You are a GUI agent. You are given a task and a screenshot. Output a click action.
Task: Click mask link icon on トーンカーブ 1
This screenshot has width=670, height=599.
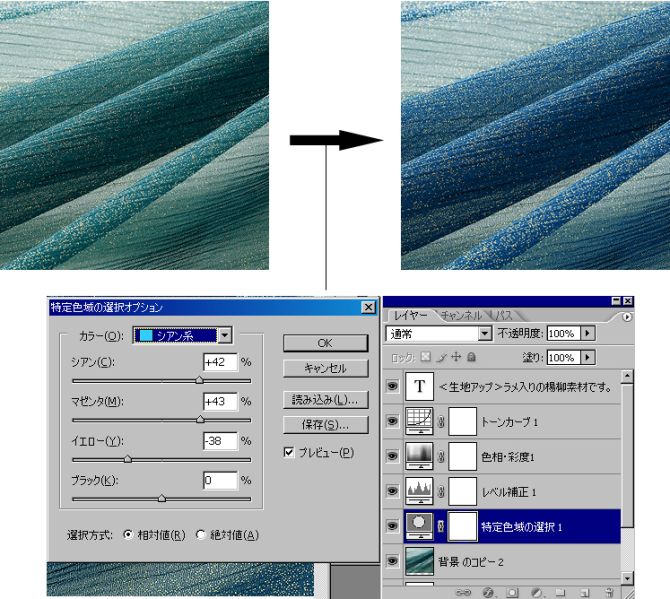[441, 422]
